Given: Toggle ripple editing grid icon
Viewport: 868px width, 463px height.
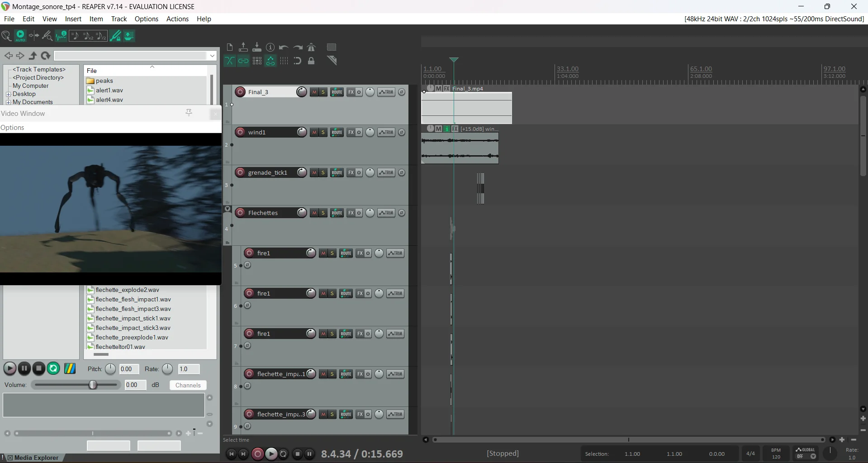Looking at the screenshot, I should (257, 61).
